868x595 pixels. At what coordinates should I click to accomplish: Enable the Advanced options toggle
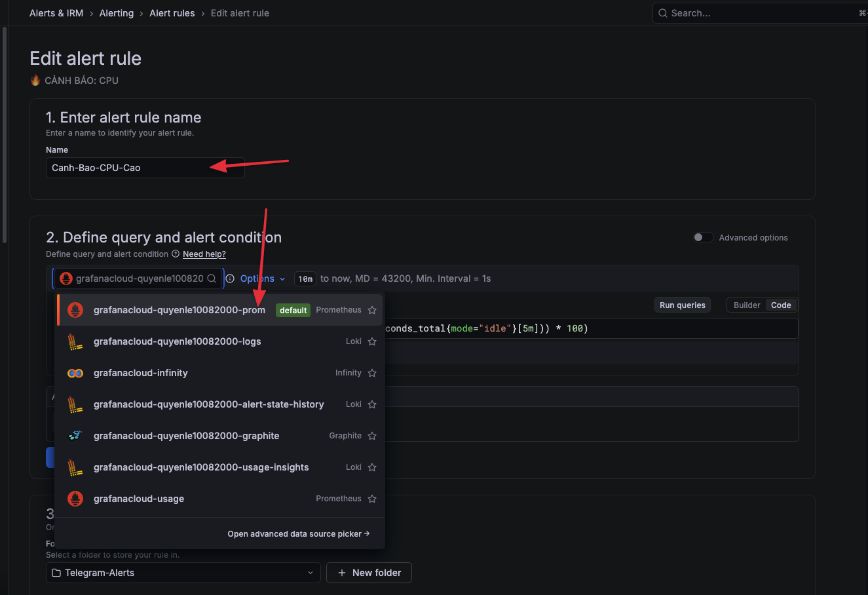point(703,237)
